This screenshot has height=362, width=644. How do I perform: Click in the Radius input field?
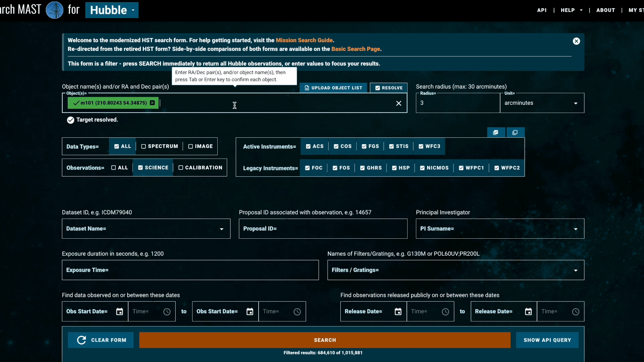(458, 103)
